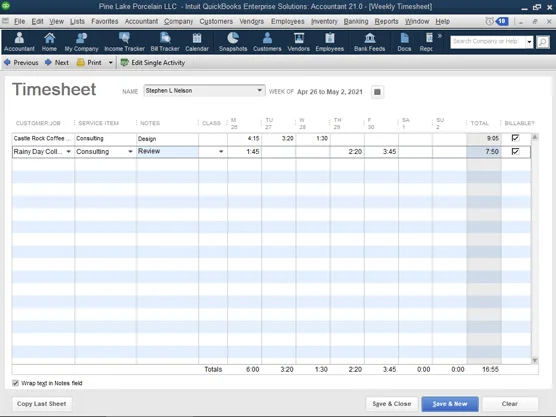
Task: Click the QuickBooks logo in title bar
Action: coord(6,6)
